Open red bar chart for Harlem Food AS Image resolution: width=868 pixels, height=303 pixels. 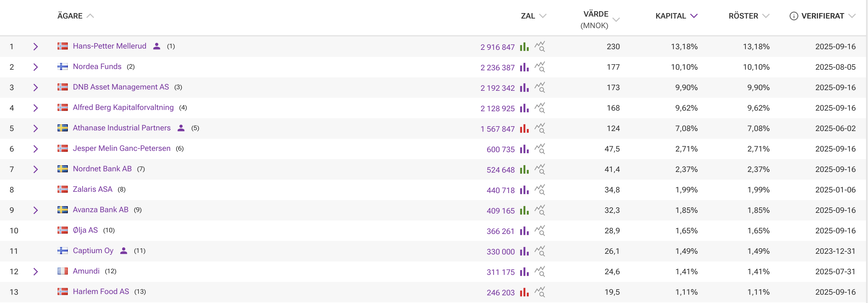524,292
